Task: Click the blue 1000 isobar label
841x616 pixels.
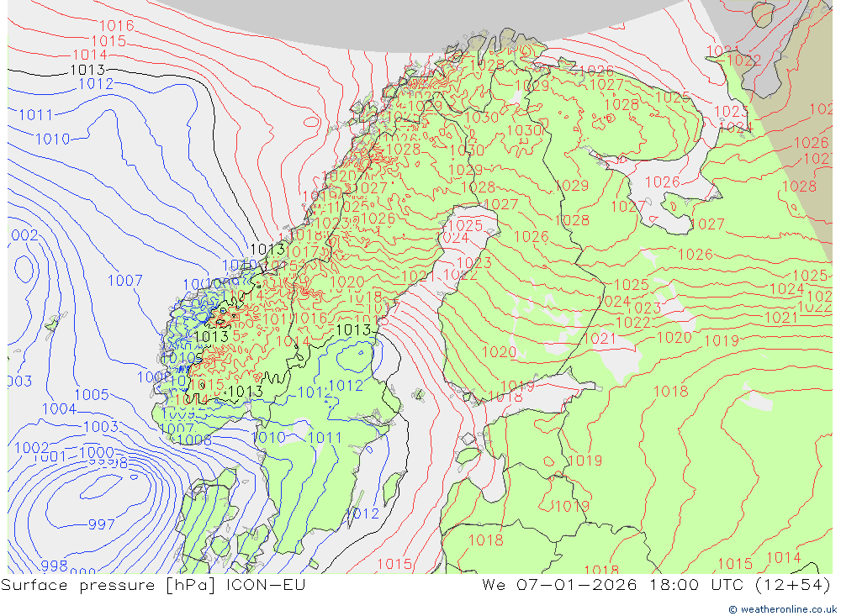Action: point(97,452)
